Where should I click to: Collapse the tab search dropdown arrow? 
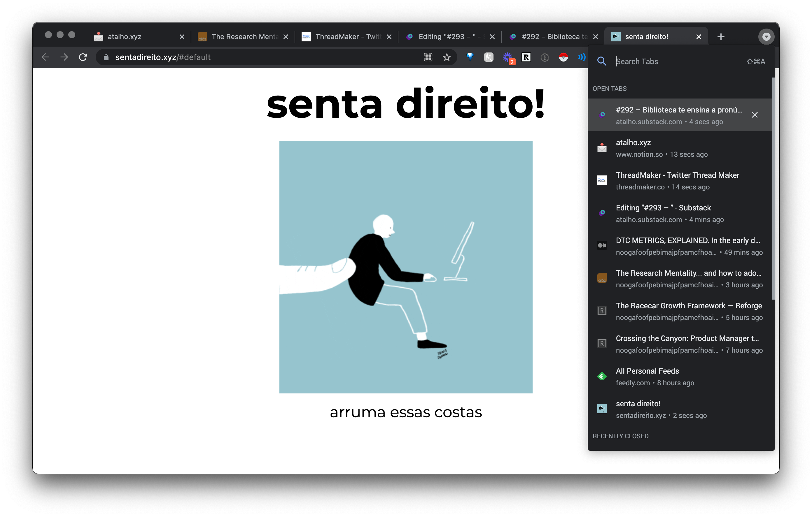pyautogui.click(x=766, y=37)
